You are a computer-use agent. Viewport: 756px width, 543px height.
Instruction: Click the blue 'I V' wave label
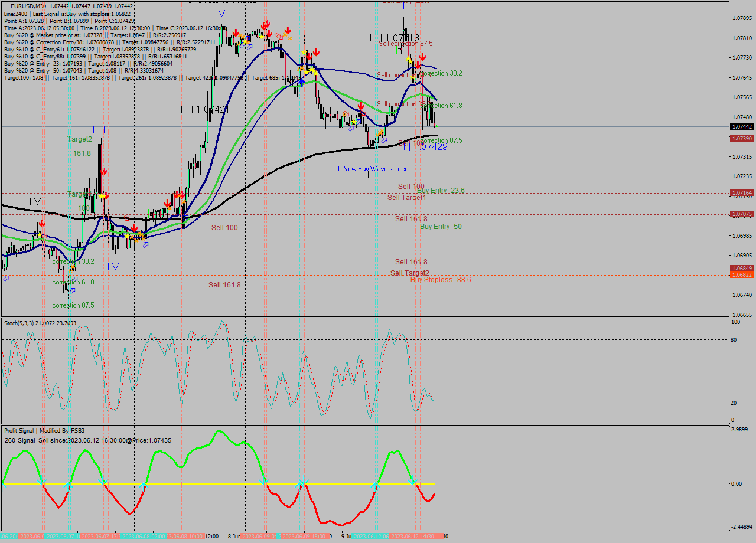click(x=113, y=266)
